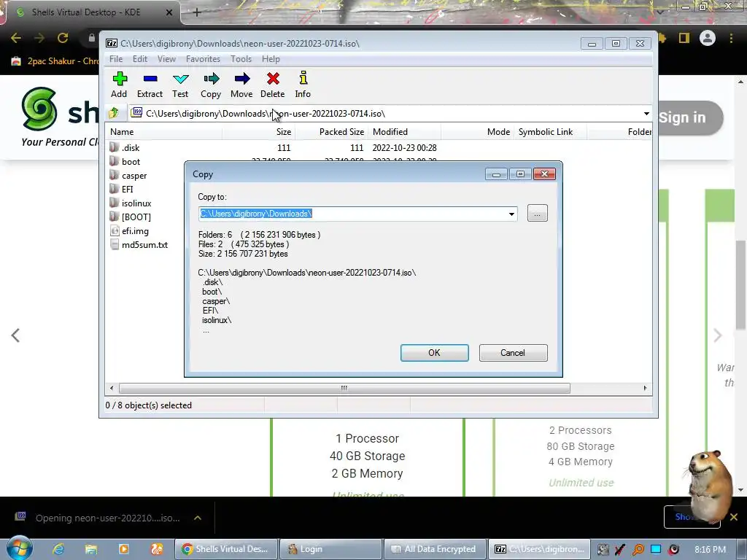The width and height of the screenshot is (747, 560).
Task: Open Chrome side panel icon
Action: [x=684, y=38]
